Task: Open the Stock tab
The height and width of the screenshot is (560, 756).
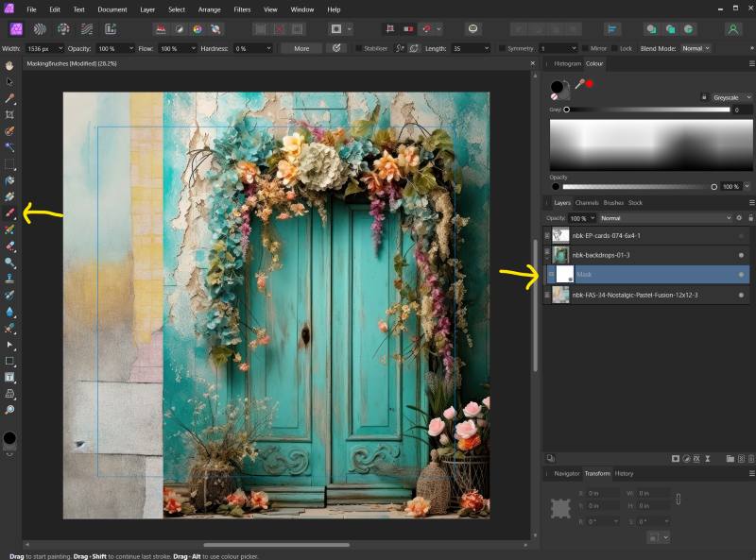Action: click(x=635, y=203)
